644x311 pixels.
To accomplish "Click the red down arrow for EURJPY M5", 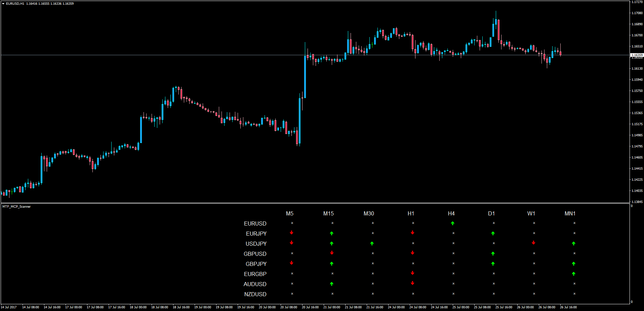I will tap(291, 233).
